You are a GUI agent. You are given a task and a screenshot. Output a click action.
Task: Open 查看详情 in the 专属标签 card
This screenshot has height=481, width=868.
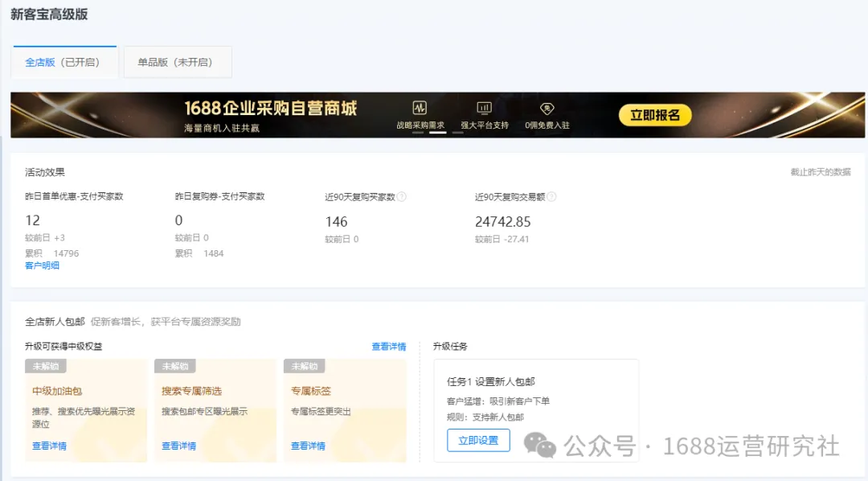click(x=308, y=446)
